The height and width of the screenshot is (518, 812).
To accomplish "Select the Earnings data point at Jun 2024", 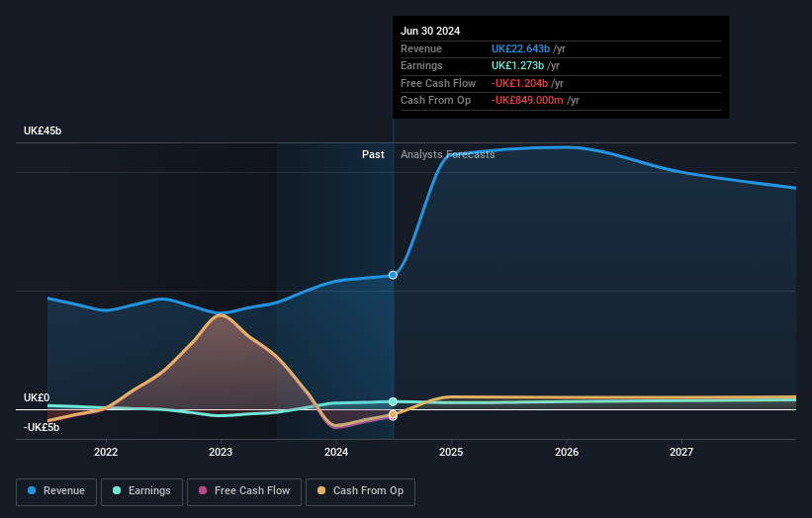I will point(393,401).
